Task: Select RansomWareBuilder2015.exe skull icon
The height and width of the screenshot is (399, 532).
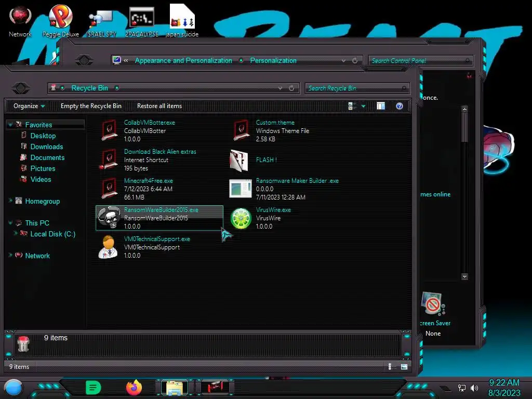Action: 109,218
